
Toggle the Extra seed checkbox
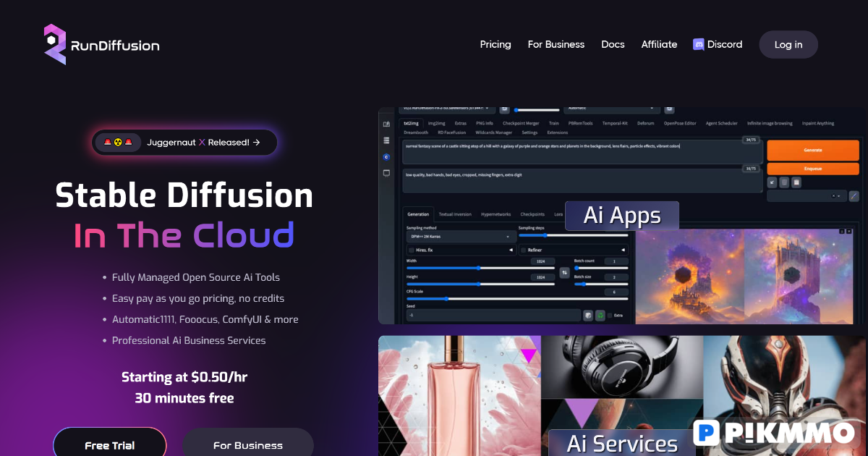(610, 316)
